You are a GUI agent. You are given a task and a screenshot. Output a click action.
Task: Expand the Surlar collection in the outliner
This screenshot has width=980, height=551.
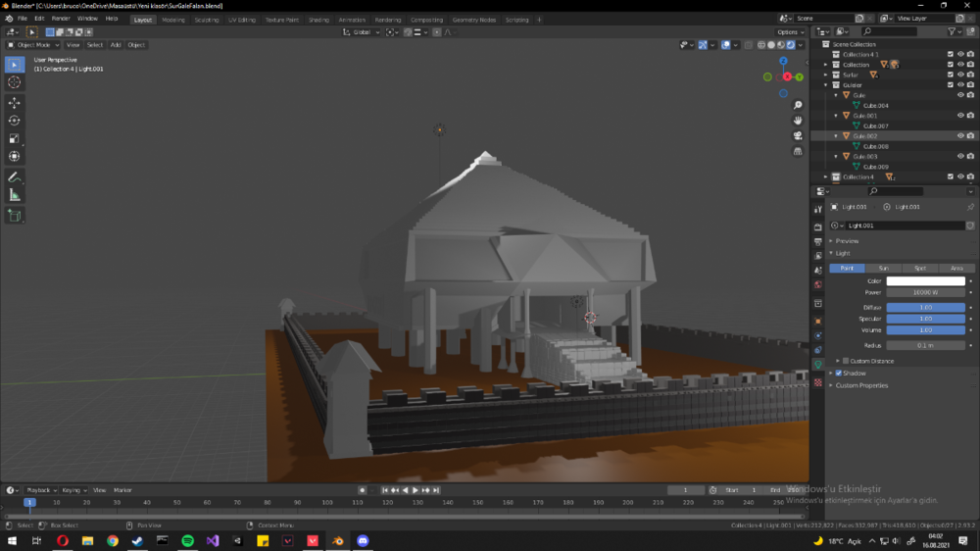point(826,75)
